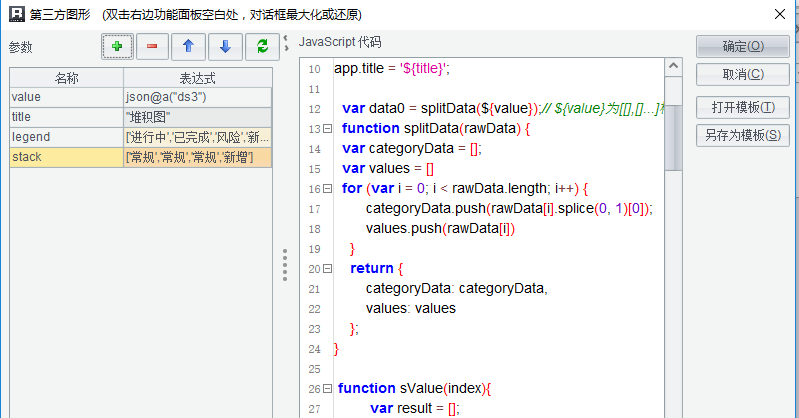Edit the json@a("ds3") expression cell
This screenshot has height=418, width=799.
coord(198,97)
